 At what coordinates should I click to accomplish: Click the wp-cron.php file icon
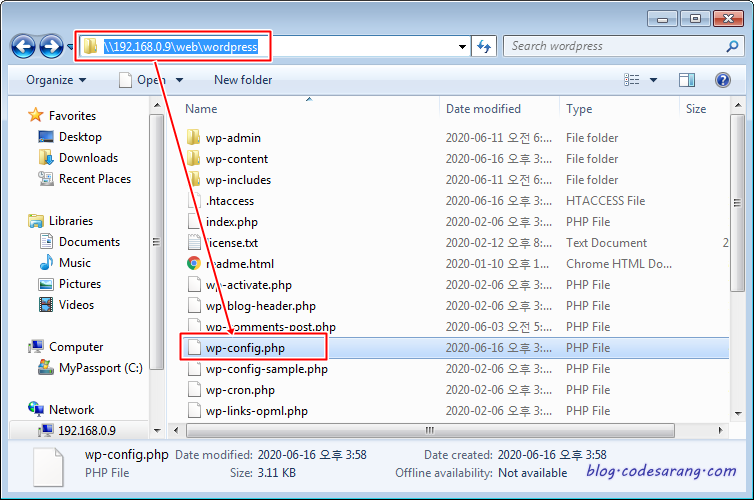194,390
